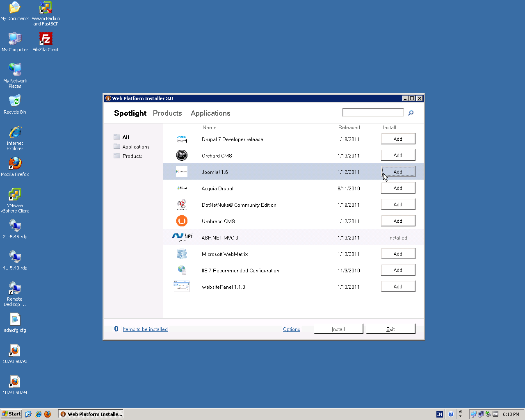The height and width of the screenshot is (420, 525).
Task: Click the Acquia Drupal logo
Action: click(182, 188)
